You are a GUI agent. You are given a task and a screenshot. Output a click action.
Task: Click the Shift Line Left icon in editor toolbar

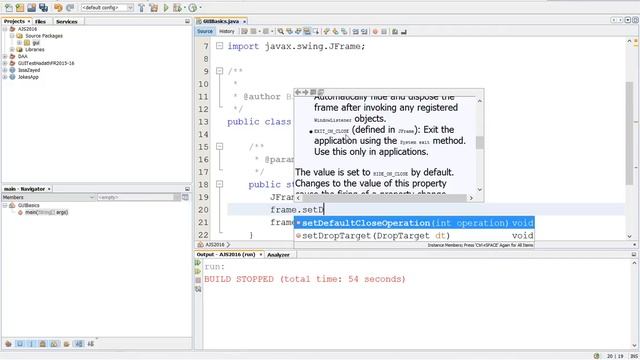pyautogui.click(x=356, y=31)
